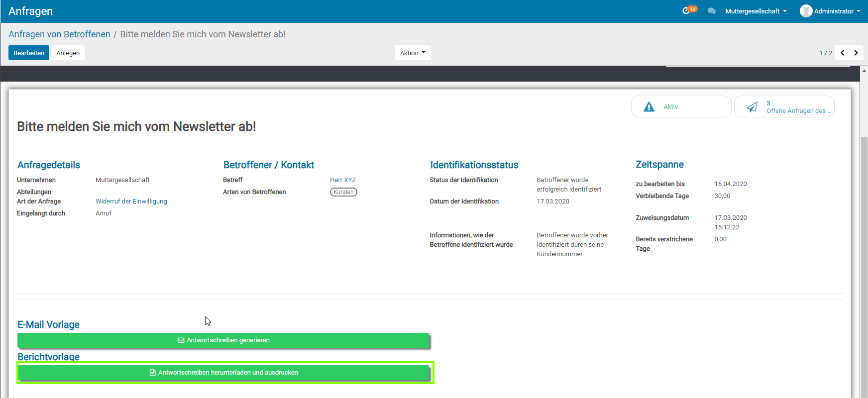Open the Widerruf der Einwilligung link
The height and width of the screenshot is (398, 868).
click(x=131, y=201)
